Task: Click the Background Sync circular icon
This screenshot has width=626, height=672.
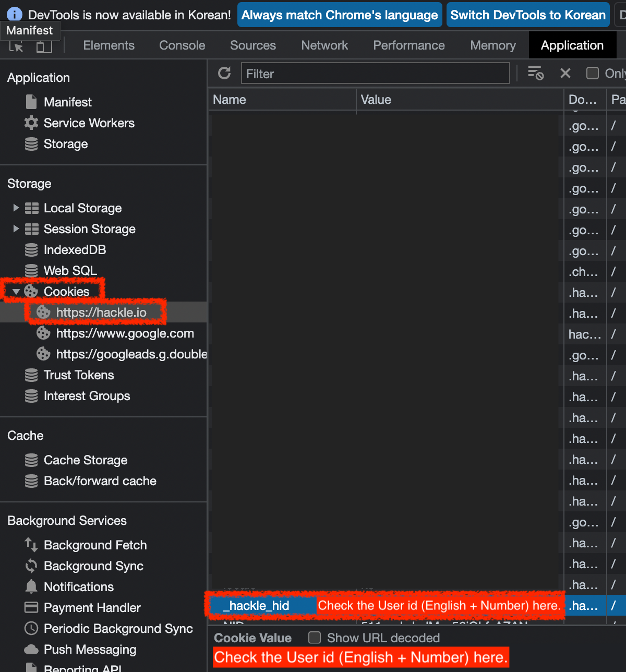Action: click(31, 566)
